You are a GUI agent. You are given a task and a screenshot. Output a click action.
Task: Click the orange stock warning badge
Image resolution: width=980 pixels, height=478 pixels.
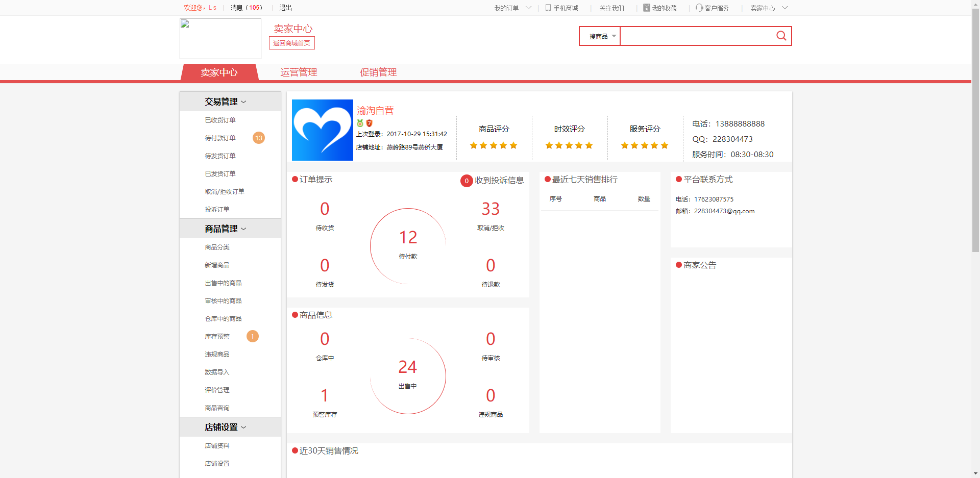(252, 336)
